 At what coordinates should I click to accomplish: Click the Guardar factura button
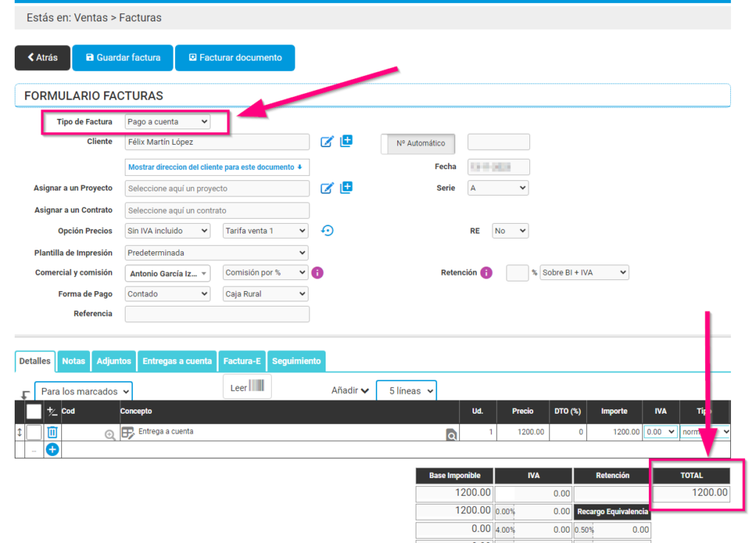(x=123, y=58)
